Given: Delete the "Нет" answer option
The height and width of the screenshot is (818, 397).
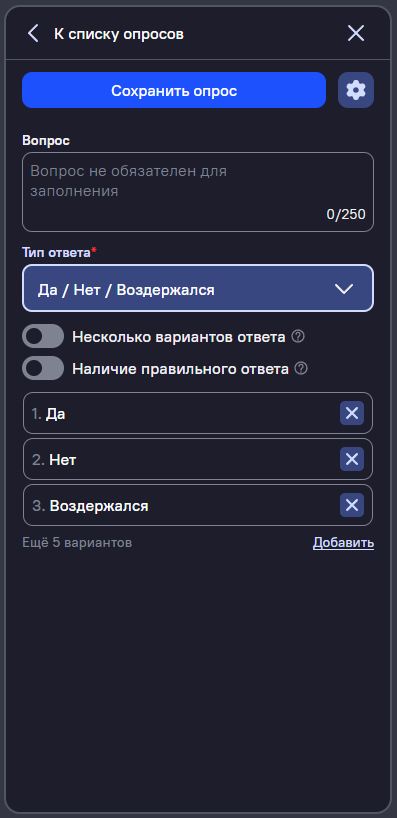Looking at the screenshot, I should tap(352, 459).
